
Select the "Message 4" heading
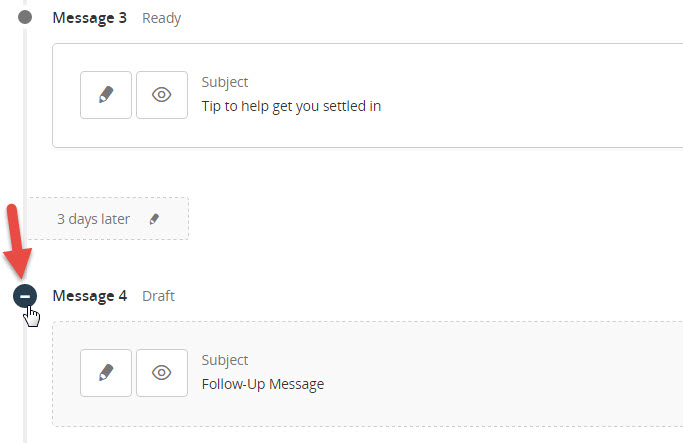click(89, 296)
